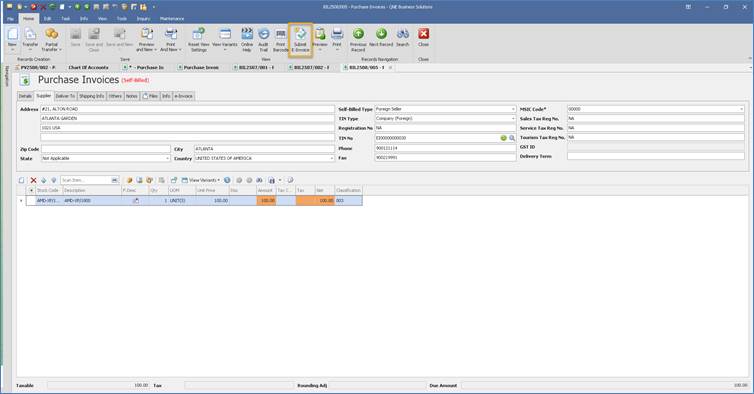Open the Home ribbon tab
The height and width of the screenshot is (394, 754).
tap(28, 19)
